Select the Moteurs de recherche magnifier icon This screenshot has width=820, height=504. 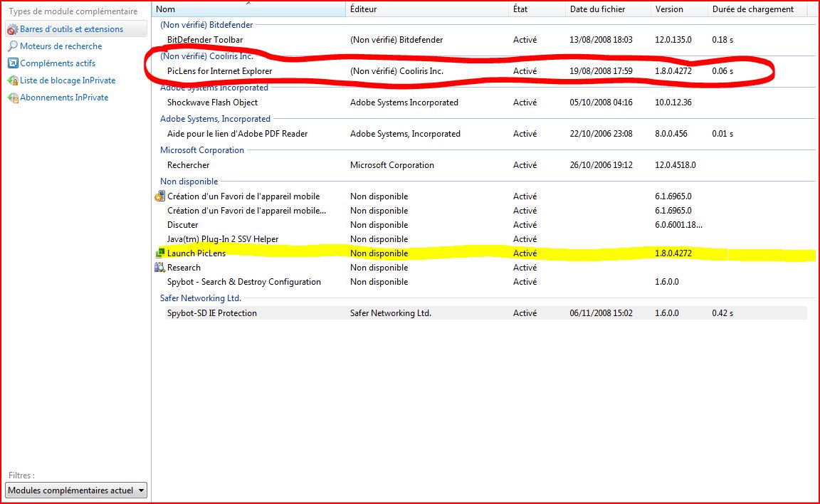(13, 46)
